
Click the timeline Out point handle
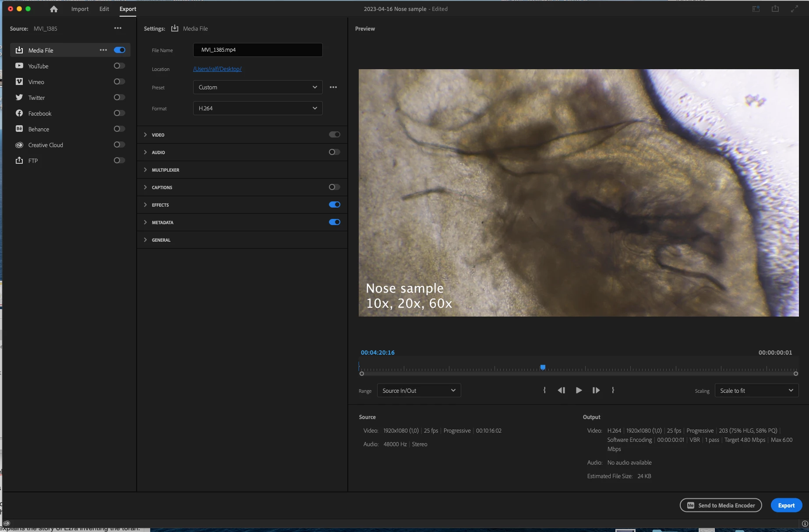[796, 373]
